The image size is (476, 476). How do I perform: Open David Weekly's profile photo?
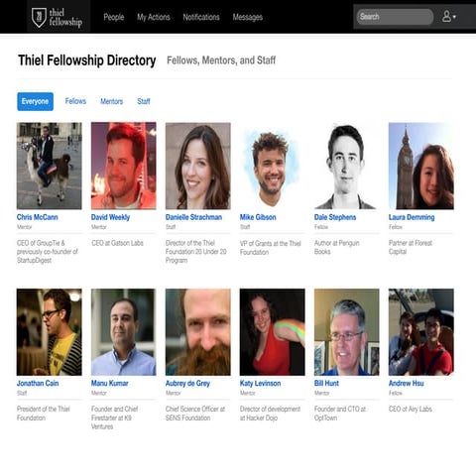[124, 166]
